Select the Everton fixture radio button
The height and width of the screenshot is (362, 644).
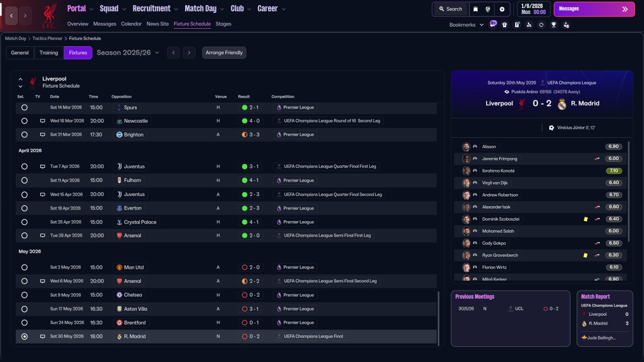pos(24,208)
